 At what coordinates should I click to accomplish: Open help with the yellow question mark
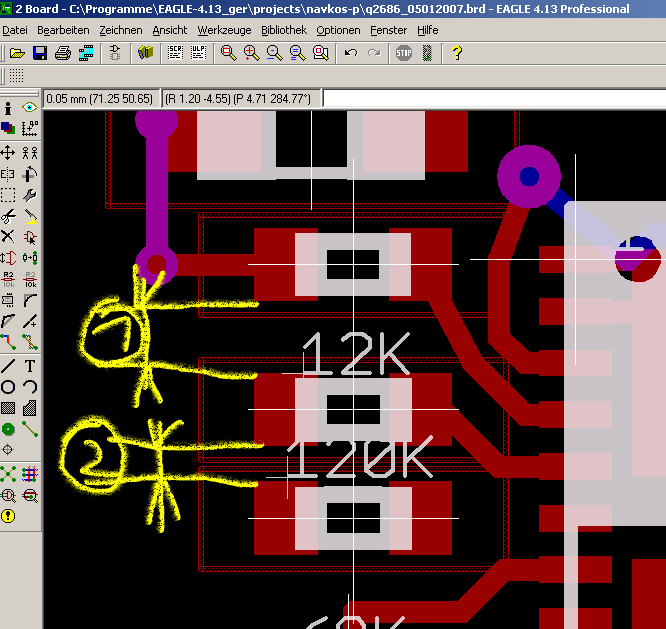[457, 53]
